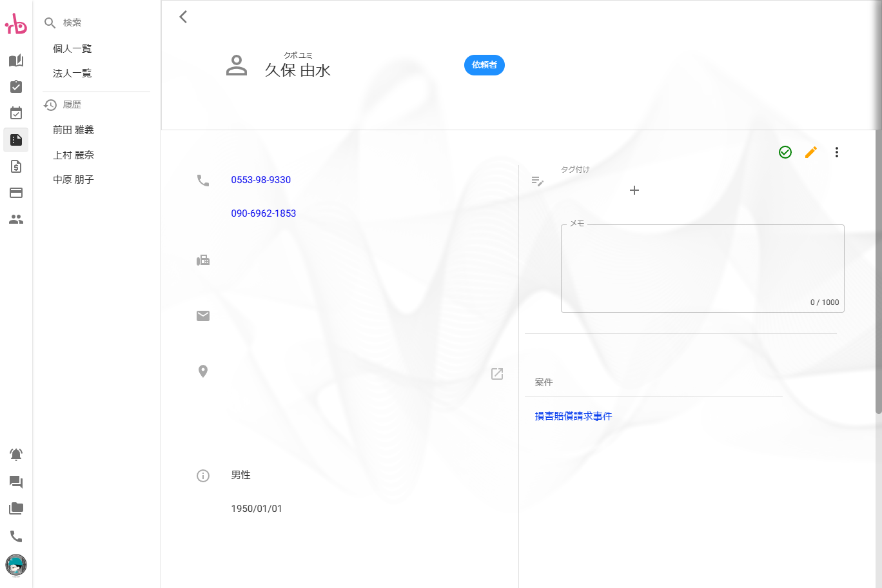Click the notifications bell icon

[15, 454]
